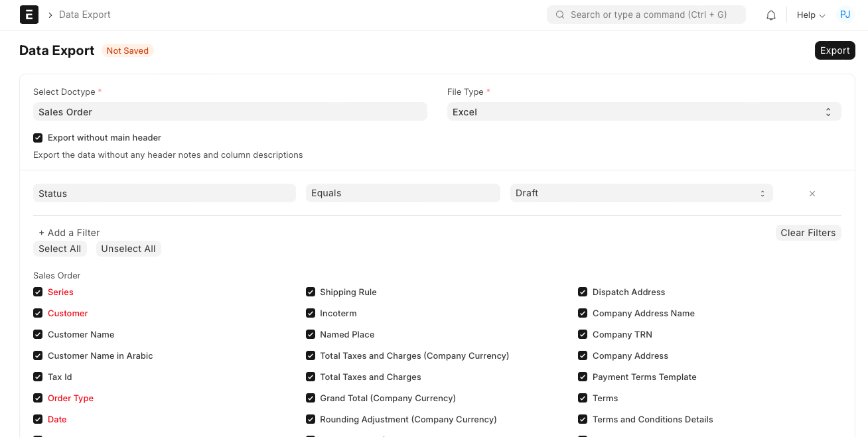Screen dimensions: 868x437
Task: Uncheck the Shipping Rule checkbox
Action: point(311,292)
